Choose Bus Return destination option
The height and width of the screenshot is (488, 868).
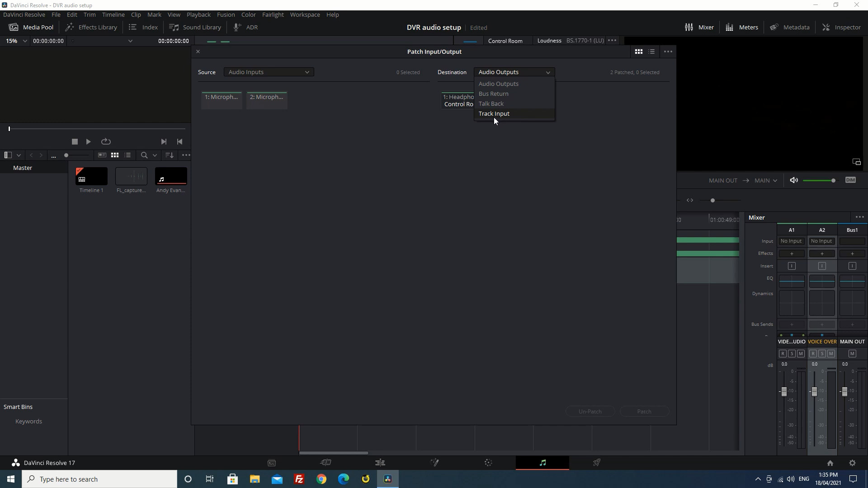coord(514,94)
